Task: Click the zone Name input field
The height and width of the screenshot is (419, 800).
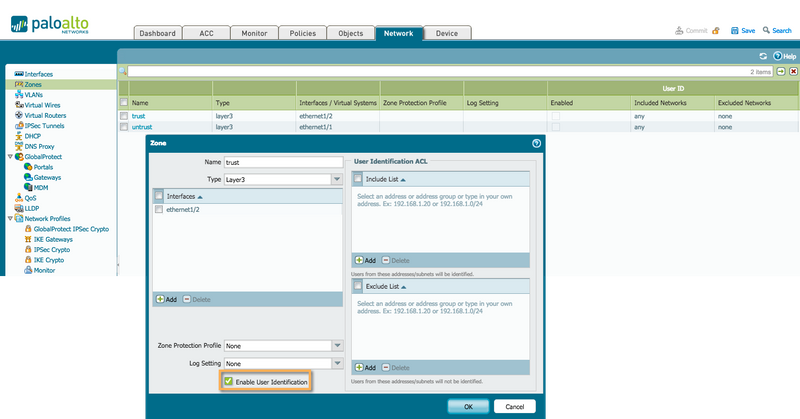Action: pos(283,162)
